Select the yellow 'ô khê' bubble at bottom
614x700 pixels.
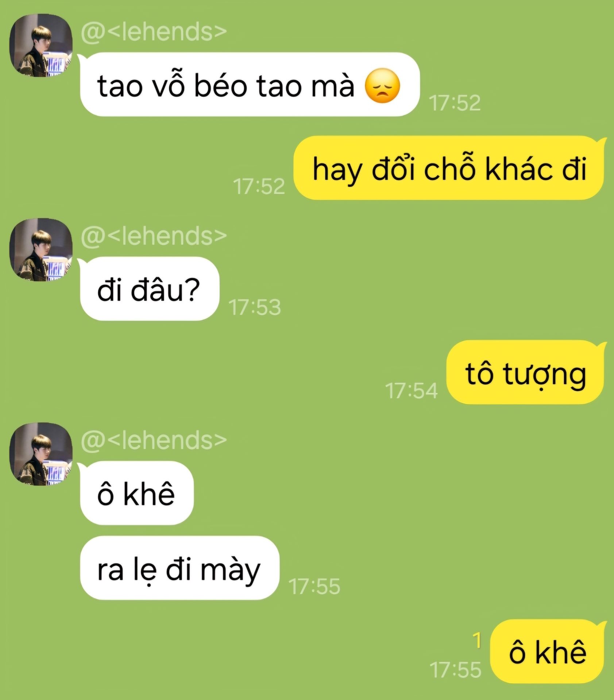547,652
